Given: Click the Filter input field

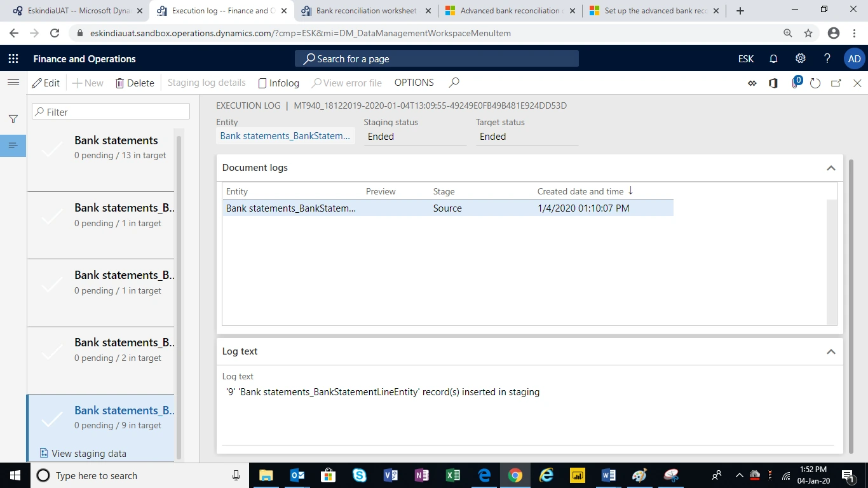Looking at the screenshot, I should tap(111, 112).
